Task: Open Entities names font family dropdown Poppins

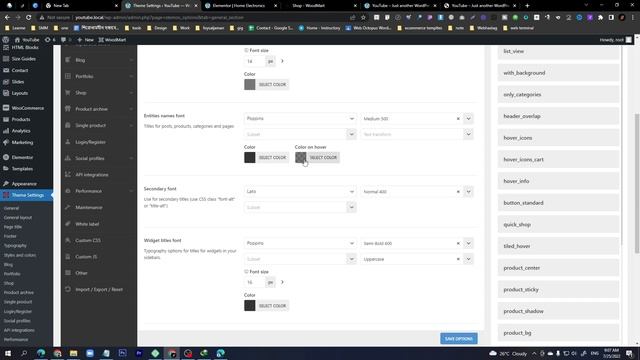Action: tap(300, 119)
